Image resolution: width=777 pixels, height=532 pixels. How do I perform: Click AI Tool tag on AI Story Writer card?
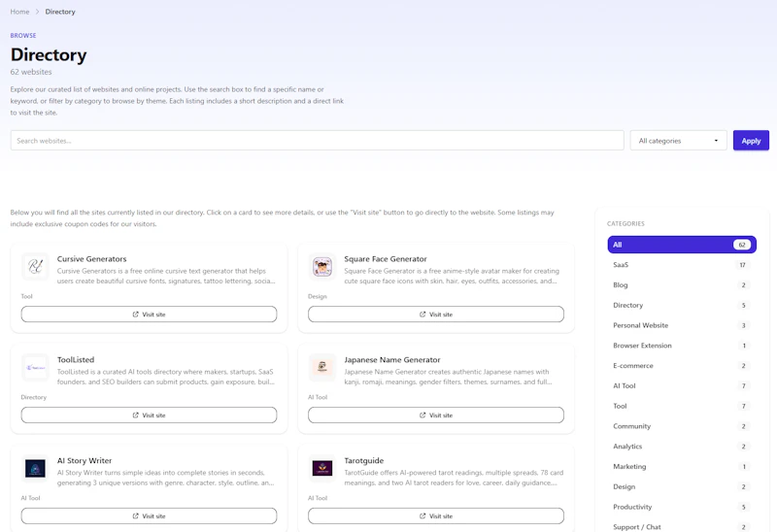pos(31,498)
